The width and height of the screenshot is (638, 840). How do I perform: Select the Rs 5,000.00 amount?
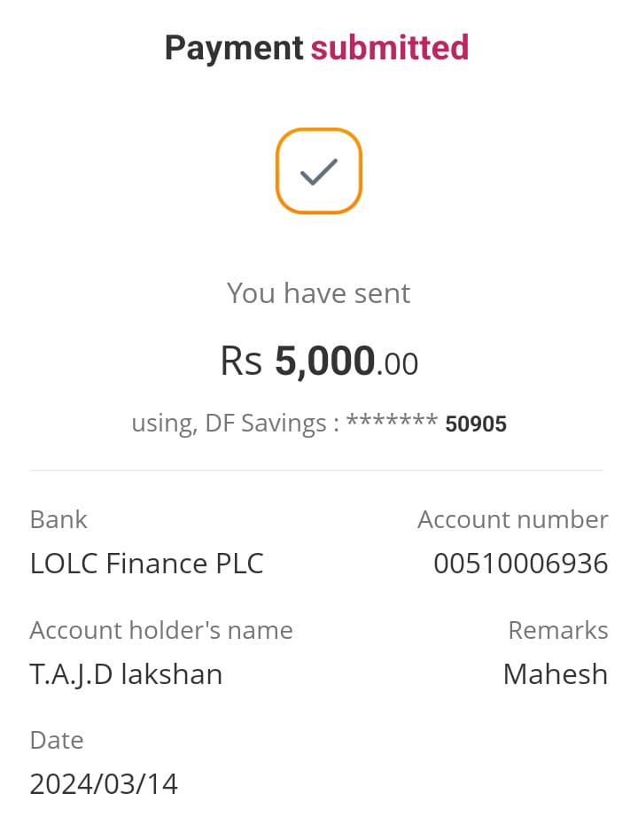(319, 362)
